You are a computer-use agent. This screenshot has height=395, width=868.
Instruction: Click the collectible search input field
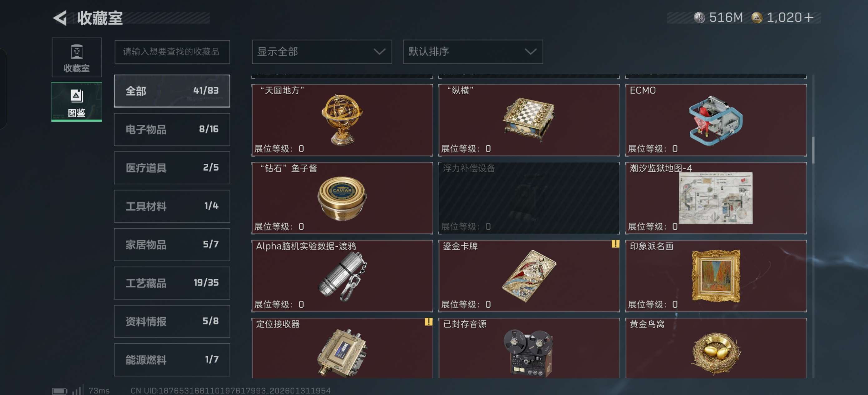click(172, 52)
